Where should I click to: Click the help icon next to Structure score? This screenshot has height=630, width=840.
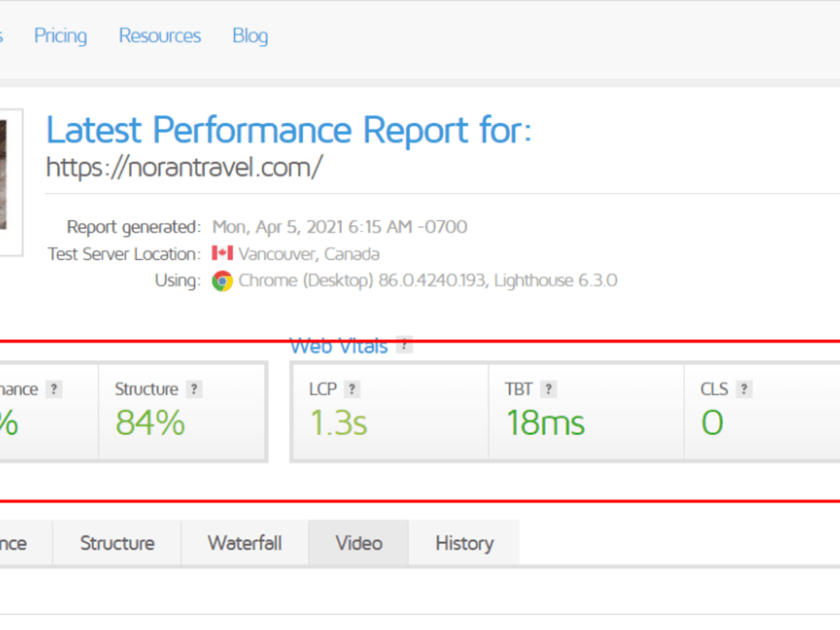click(x=194, y=389)
